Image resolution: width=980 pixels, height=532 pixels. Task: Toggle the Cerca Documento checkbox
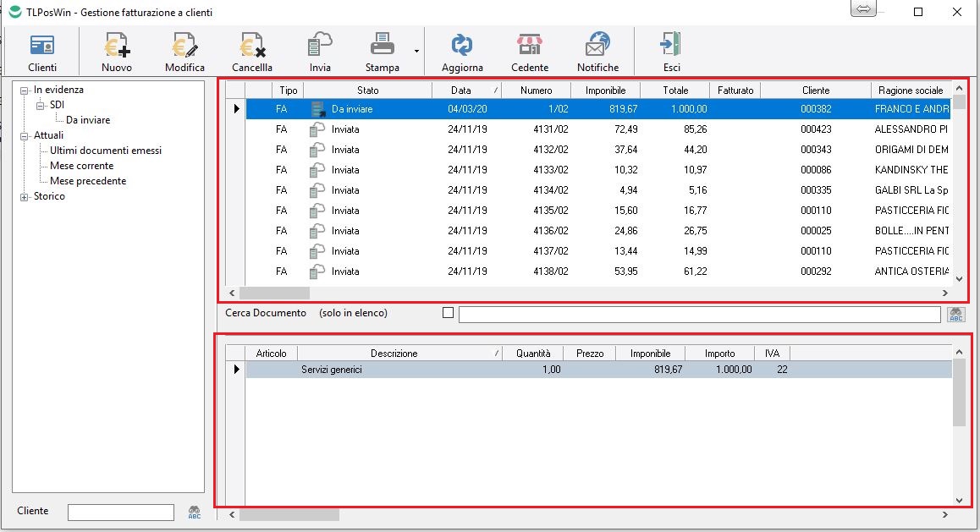tap(448, 313)
